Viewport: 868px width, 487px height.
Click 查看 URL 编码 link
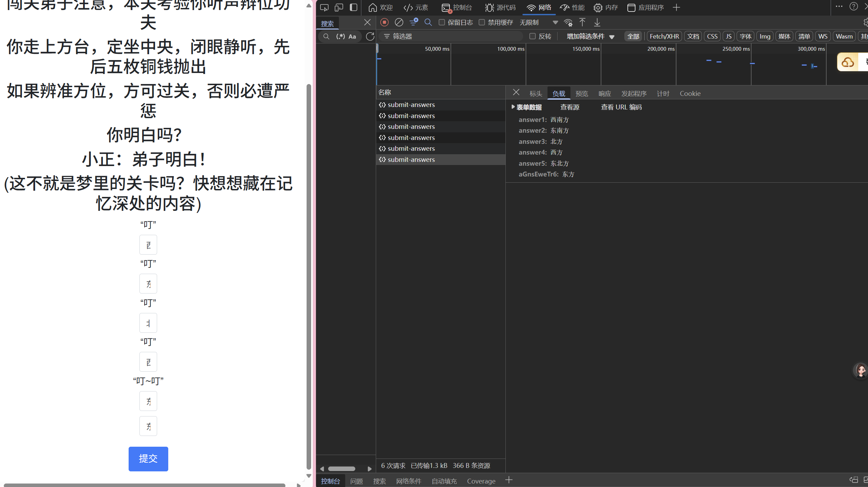click(x=621, y=107)
